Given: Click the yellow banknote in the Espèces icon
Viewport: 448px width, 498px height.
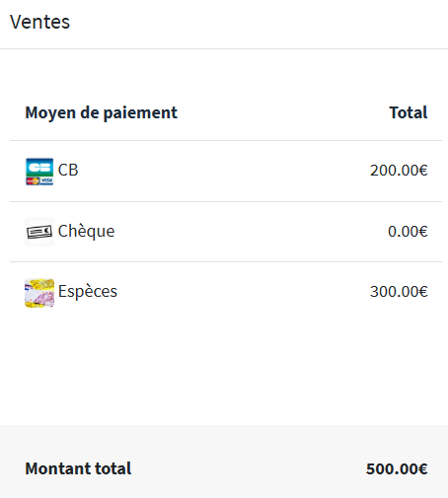Looking at the screenshot, I should pyautogui.click(x=42, y=285).
